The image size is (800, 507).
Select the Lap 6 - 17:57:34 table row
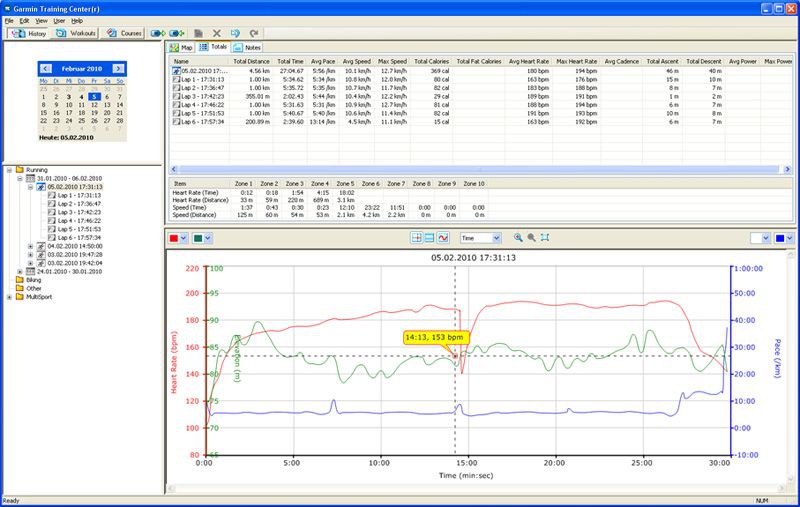482,122
